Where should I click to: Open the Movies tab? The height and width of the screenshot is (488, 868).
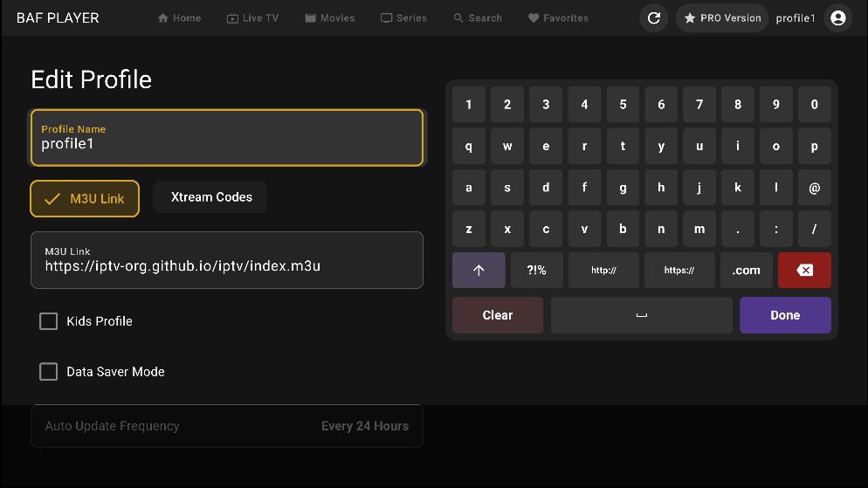pos(329,18)
